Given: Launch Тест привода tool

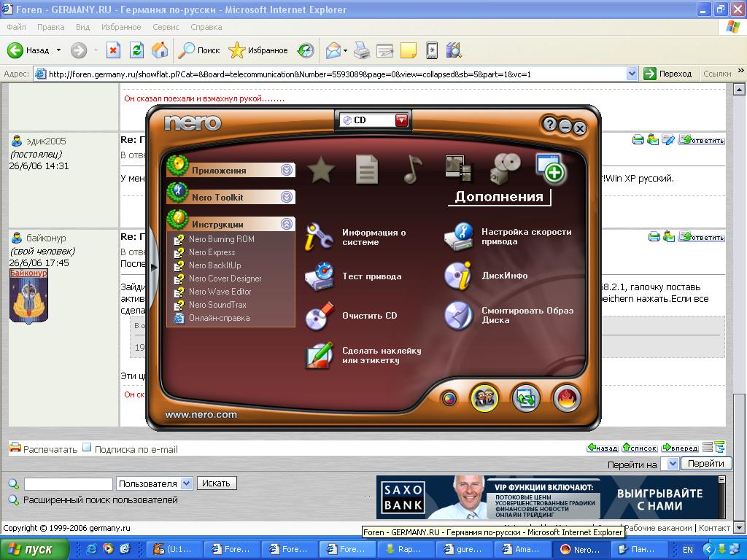Looking at the screenshot, I should 319,276.
